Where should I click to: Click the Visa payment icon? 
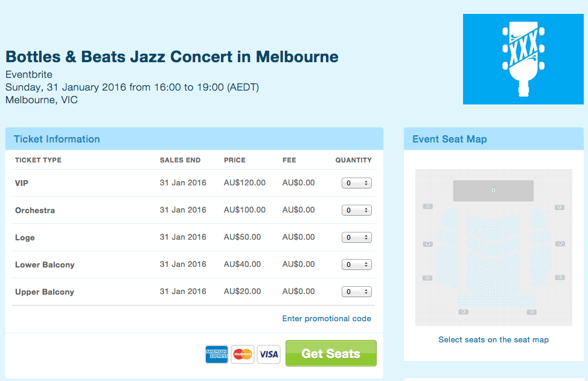(269, 354)
